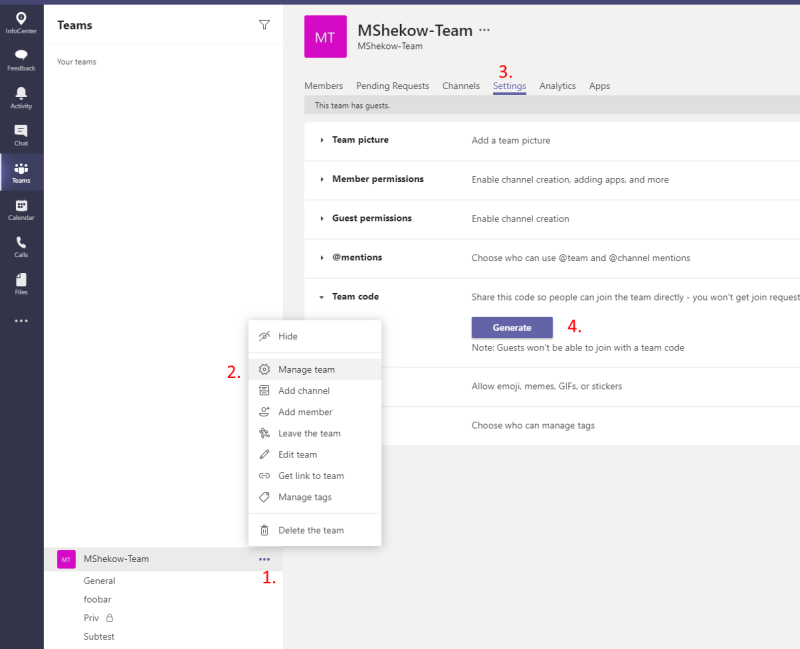Click the Manage team gear icon
The image size is (800, 649).
coord(264,369)
